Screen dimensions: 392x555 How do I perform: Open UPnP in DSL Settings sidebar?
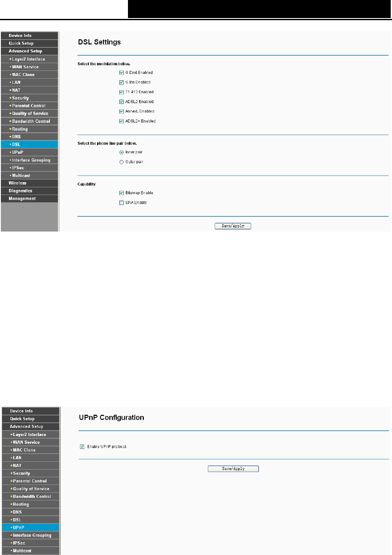click(29, 152)
